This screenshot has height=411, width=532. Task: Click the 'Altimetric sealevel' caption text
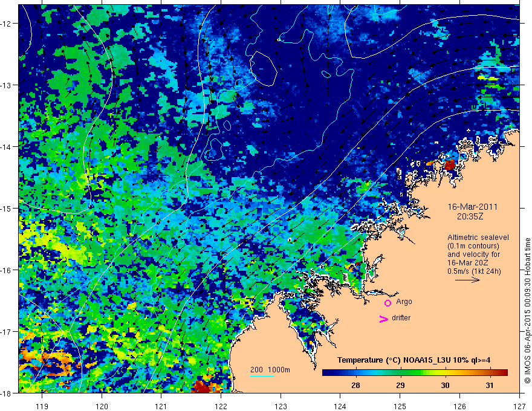coord(478,238)
